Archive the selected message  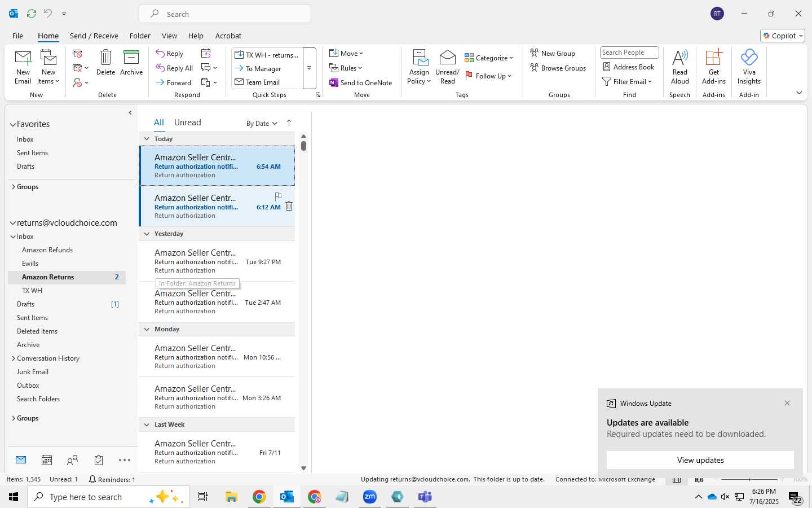point(131,63)
